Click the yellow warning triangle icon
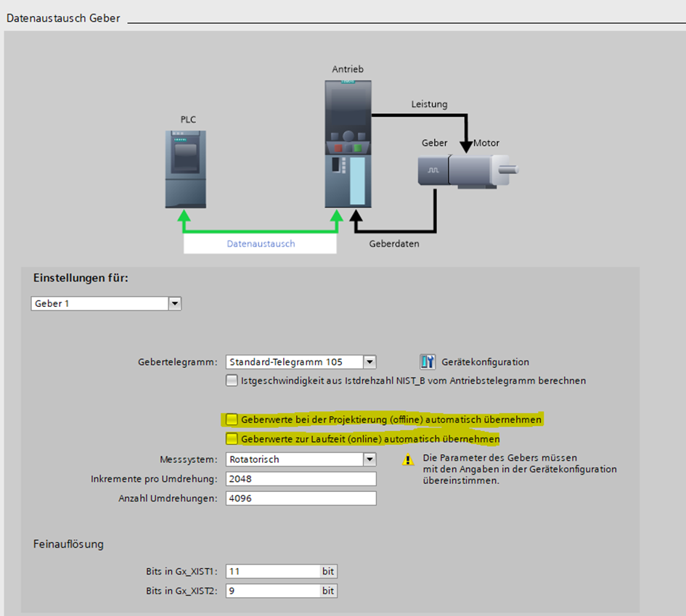The width and height of the screenshot is (686, 616). coord(409,459)
